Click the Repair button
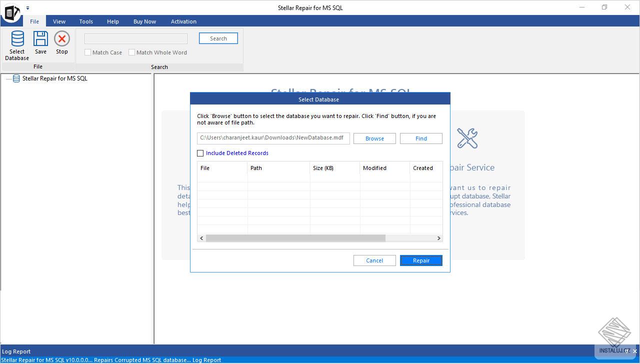 pos(421,260)
